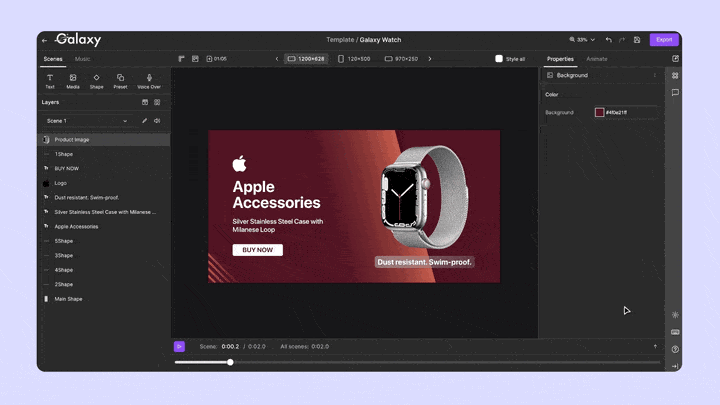Open the Preset tool
Screen dimensions: 720x405
(x=120, y=81)
